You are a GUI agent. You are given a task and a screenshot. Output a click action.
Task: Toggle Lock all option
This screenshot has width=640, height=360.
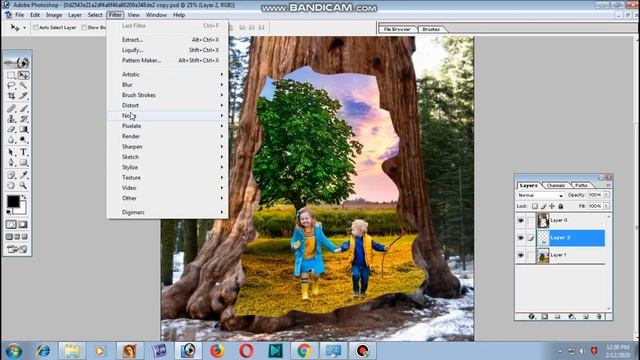click(561, 206)
